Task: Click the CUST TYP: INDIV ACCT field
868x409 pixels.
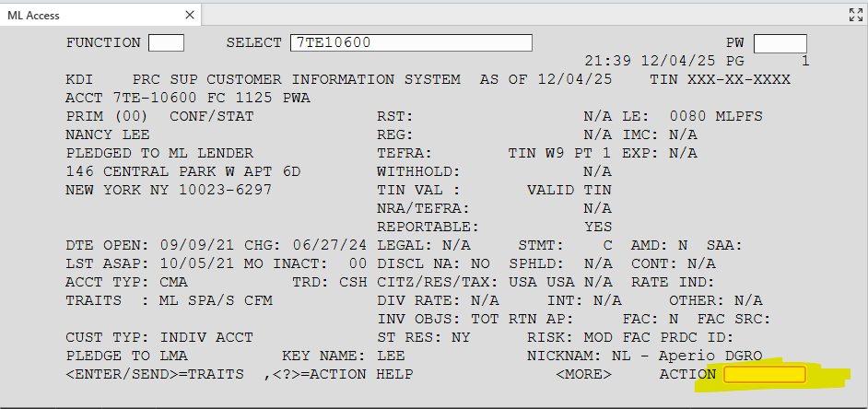Action: tap(159, 337)
